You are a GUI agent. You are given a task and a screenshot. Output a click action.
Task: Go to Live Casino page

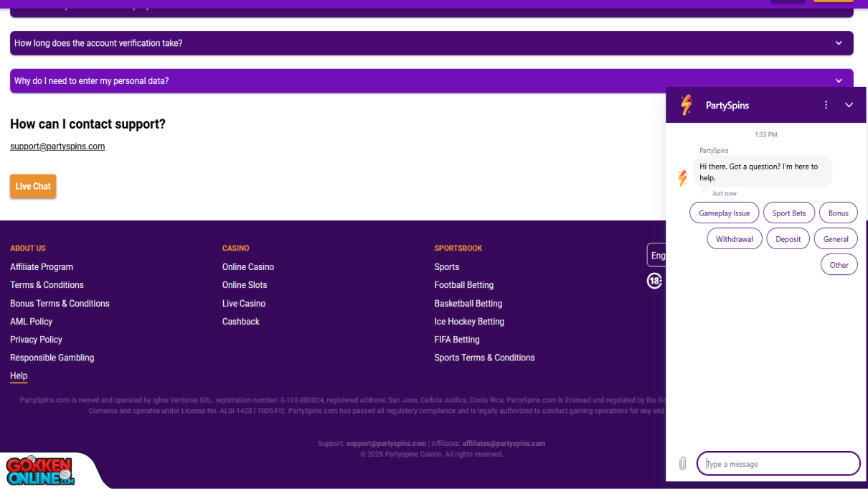point(244,304)
